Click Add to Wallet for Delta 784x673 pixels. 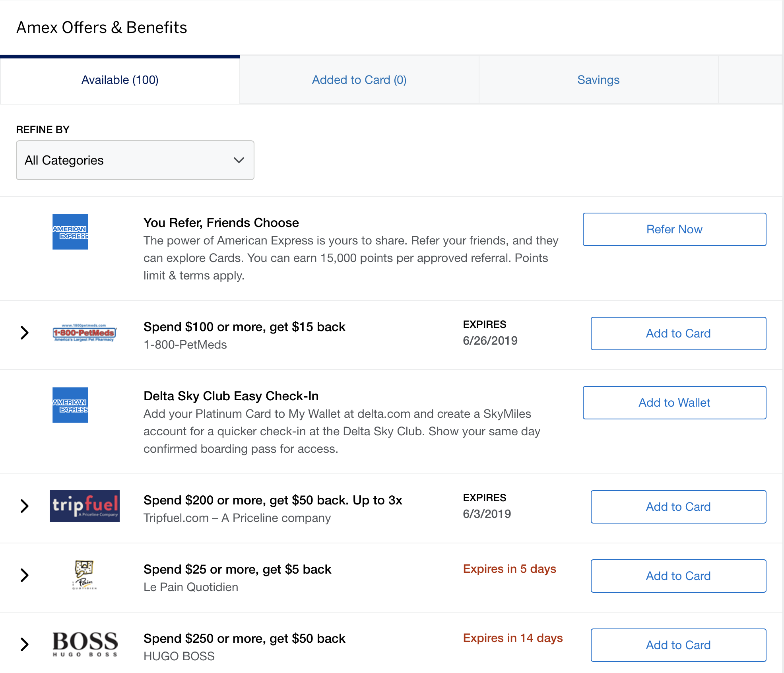674,403
